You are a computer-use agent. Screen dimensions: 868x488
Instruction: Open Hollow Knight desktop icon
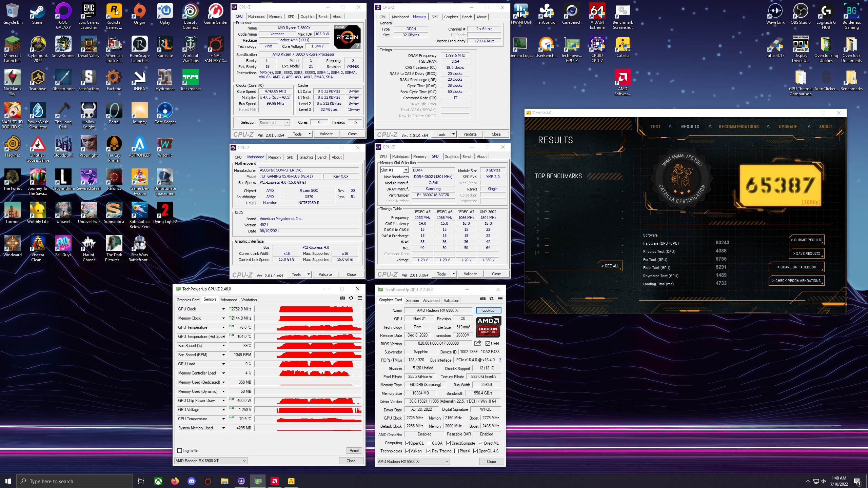pyautogui.click(x=88, y=116)
